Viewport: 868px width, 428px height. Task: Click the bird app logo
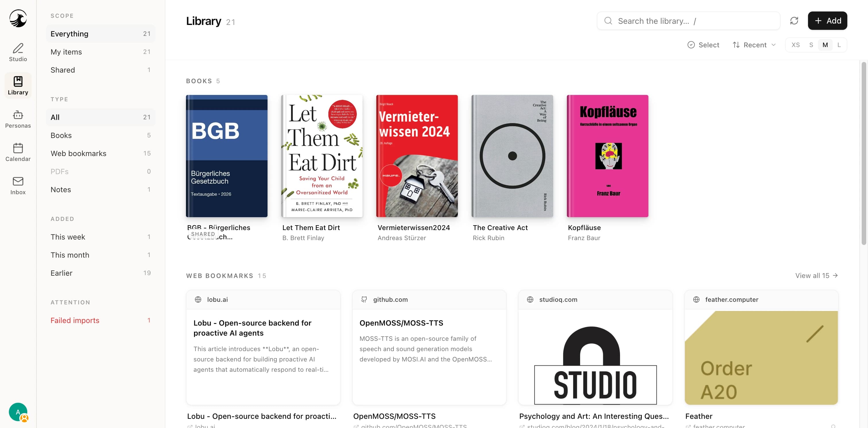coord(18,18)
